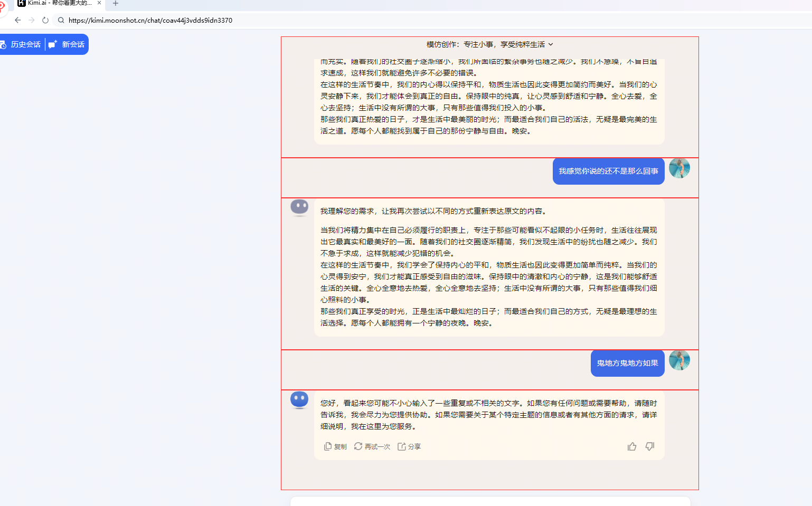The image size is (812, 506).
Task: Click the user message 鬼地方鬼地方如果
Action: pos(627,363)
